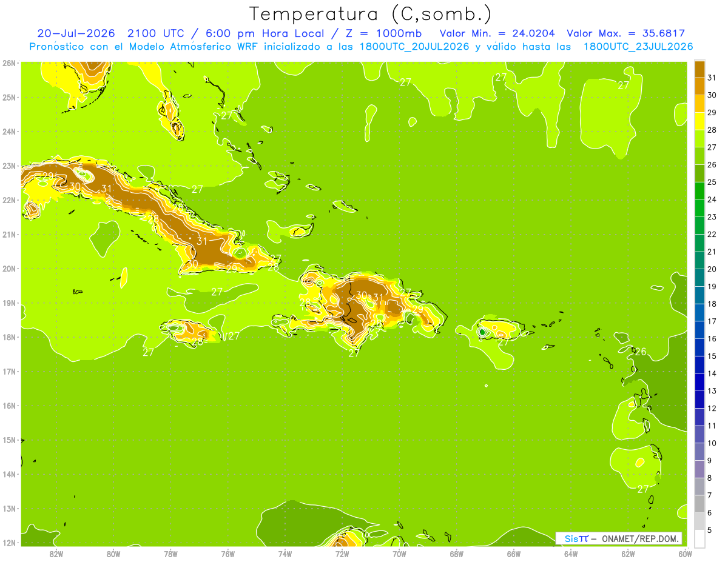This screenshot has height=562, width=728.
Task: Click the yellow swatch between 28 and 29
Action: click(x=699, y=121)
